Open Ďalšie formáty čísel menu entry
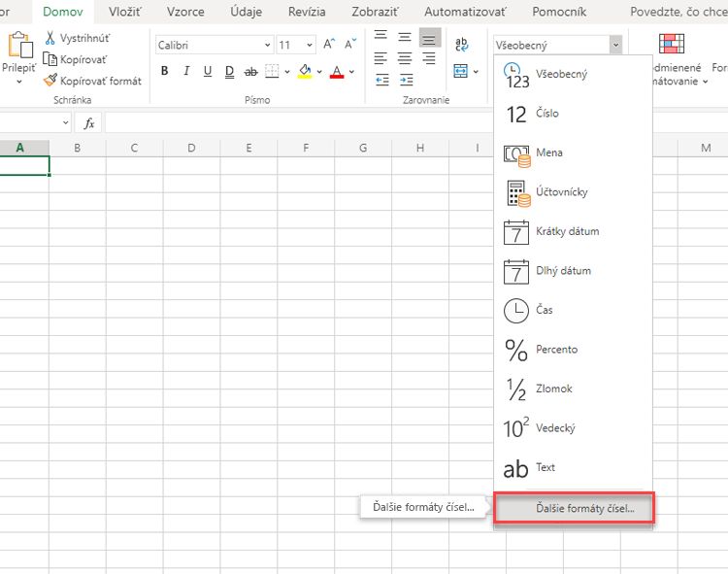Screen dimensions: 728x574 click(x=574, y=508)
